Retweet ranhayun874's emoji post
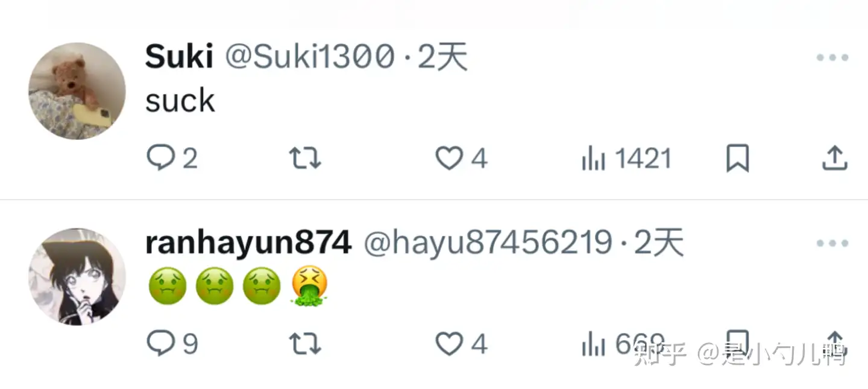The height and width of the screenshot is (389, 868). point(305,344)
